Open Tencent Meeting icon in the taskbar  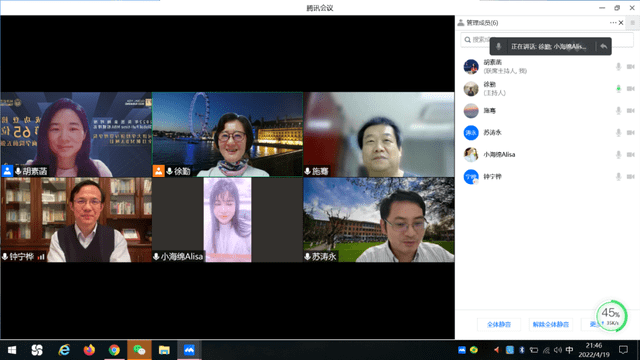point(189,350)
